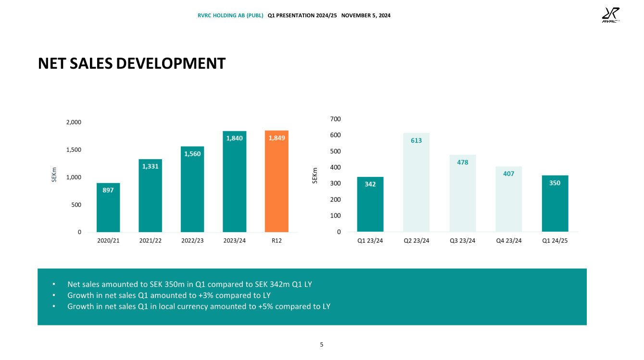Viewport: 644px width, 360px height.
Task: Select the Q2 23/24 axis label
Action: click(x=416, y=241)
